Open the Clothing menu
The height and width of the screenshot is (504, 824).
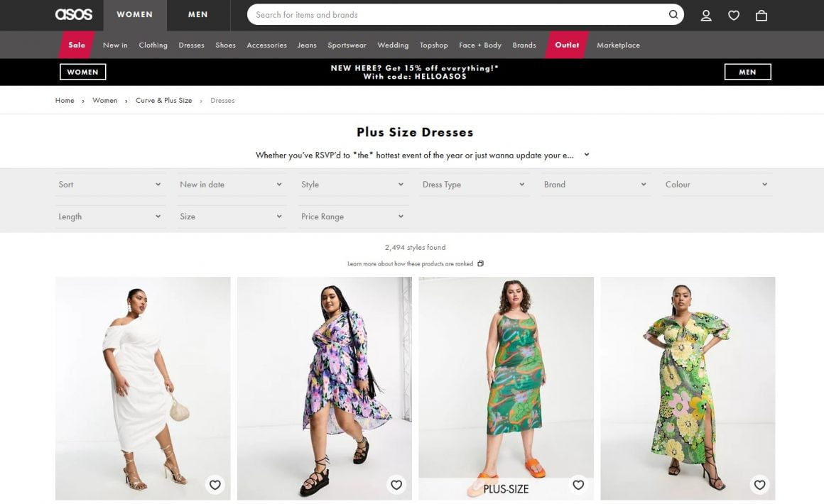pyautogui.click(x=153, y=45)
